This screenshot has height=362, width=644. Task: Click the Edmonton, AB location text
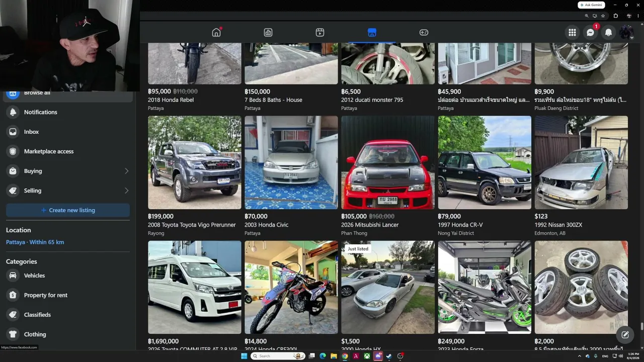tap(550, 233)
